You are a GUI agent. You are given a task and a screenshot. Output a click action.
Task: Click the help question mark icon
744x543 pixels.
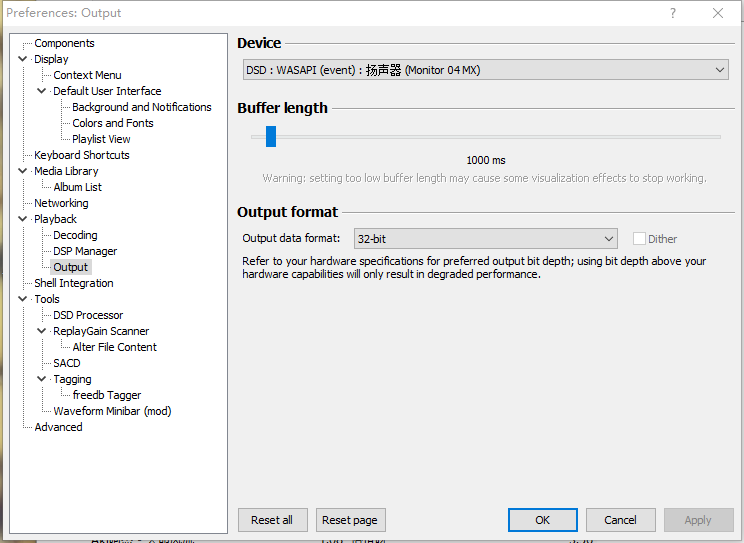673,13
